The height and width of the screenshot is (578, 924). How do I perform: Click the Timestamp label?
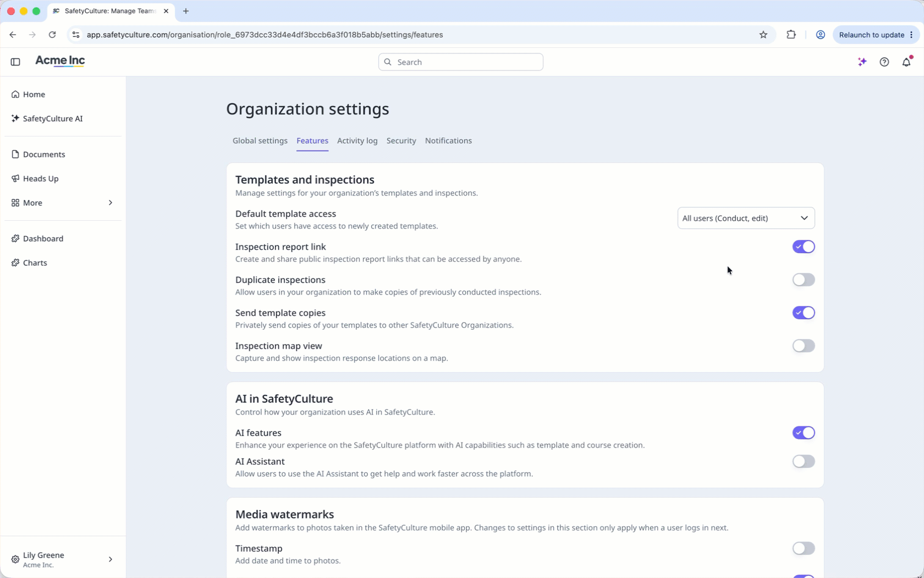click(259, 548)
